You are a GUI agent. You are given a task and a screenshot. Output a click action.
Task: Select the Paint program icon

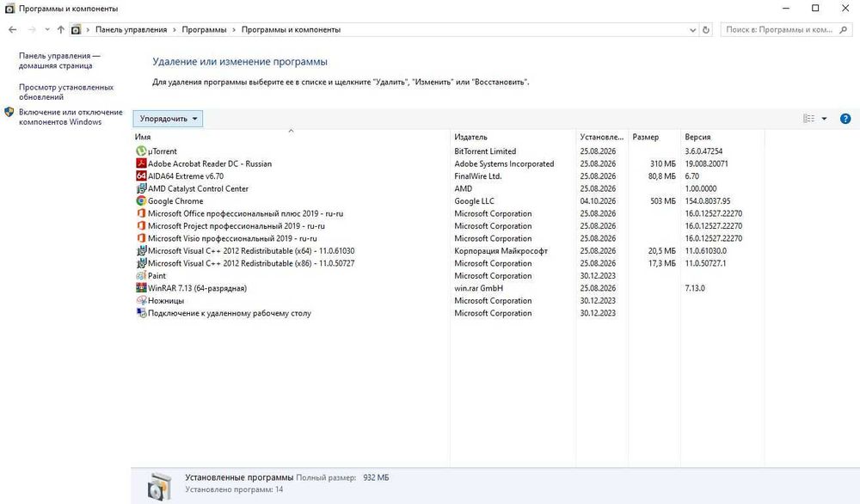[x=141, y=276]
